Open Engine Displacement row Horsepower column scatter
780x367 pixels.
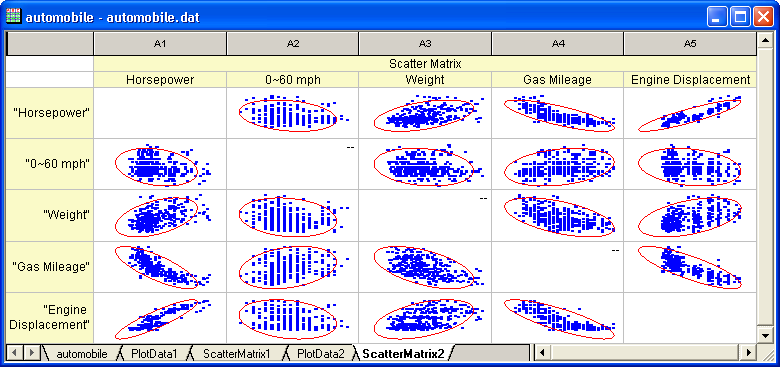click(x=160, y=318)
